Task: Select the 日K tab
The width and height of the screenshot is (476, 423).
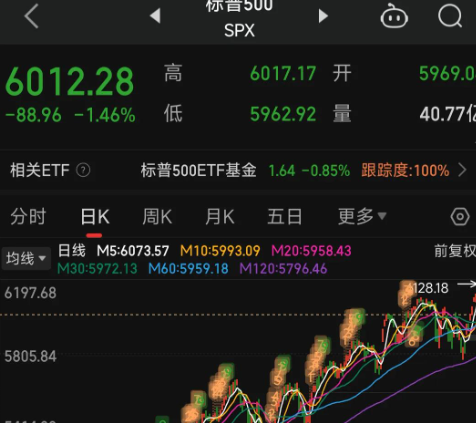Action: (95, 217)
